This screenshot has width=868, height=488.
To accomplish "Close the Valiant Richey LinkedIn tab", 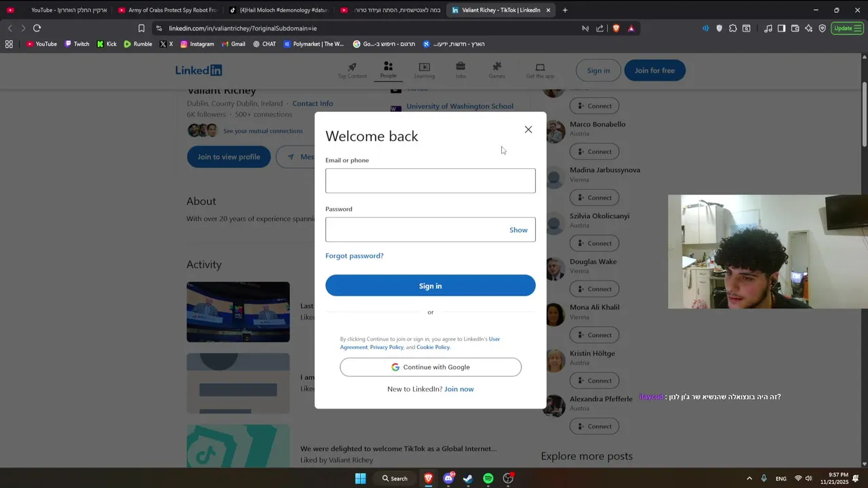I will (548, 10).
